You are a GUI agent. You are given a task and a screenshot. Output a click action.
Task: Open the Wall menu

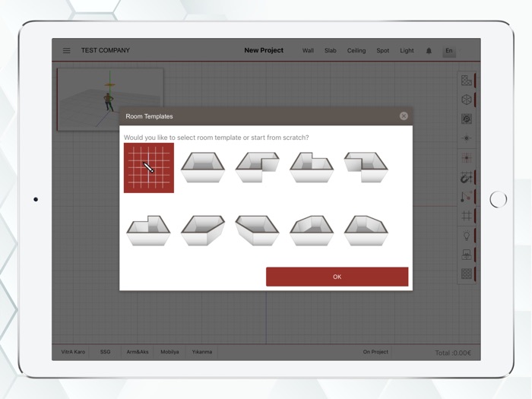pyautogui.click(x=308, y=51)
